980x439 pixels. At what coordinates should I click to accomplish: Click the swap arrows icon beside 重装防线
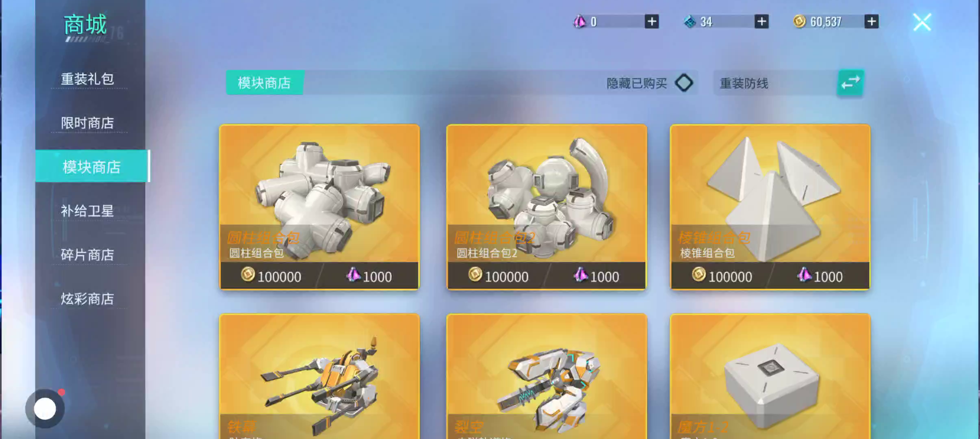(850, 83)
